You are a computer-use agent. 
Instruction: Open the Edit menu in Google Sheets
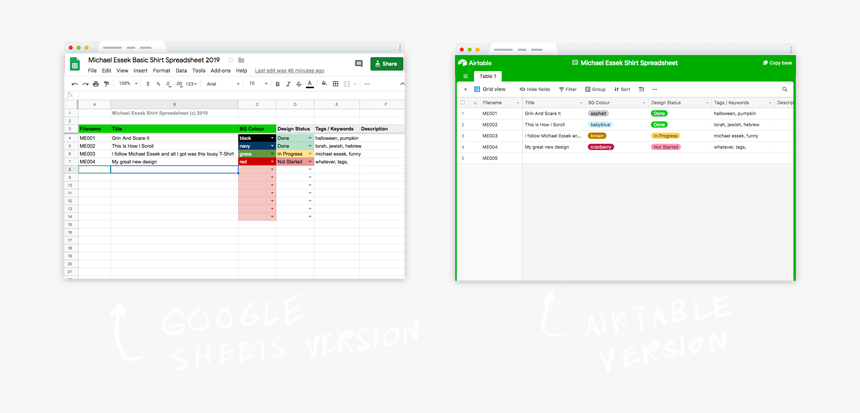point(106,71)
